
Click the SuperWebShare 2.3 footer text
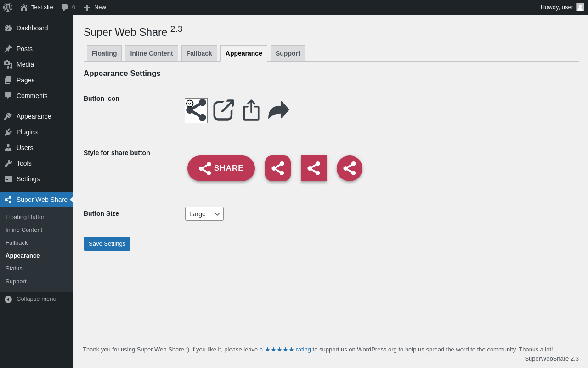point(552,359)
